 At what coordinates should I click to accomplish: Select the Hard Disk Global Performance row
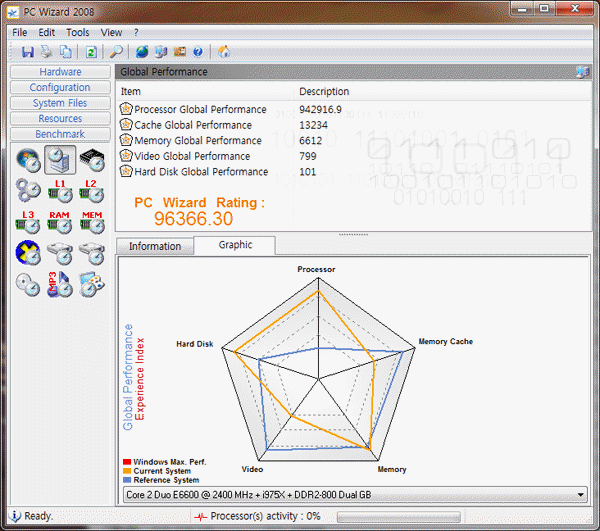click(354, 172)
